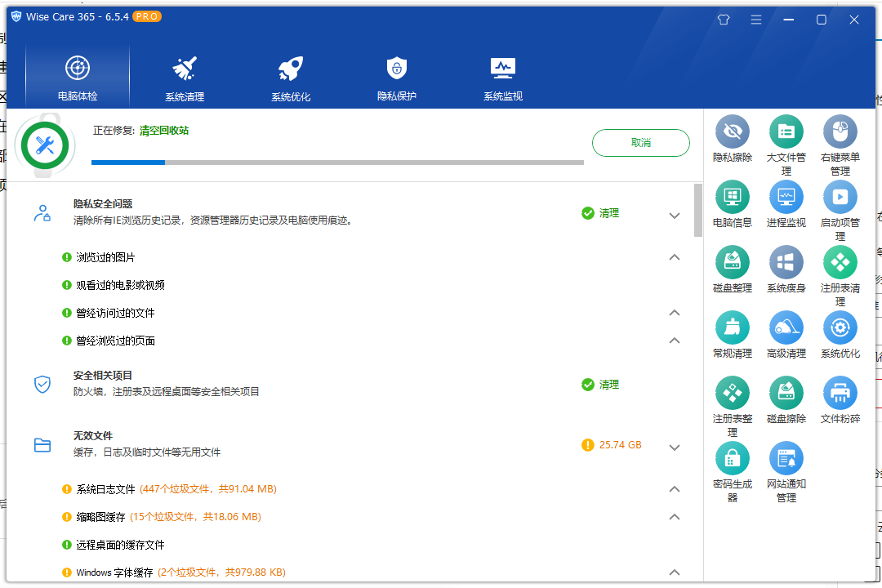Expand the 曾经访问过的文件 row chevron

(x=675, y=312)
